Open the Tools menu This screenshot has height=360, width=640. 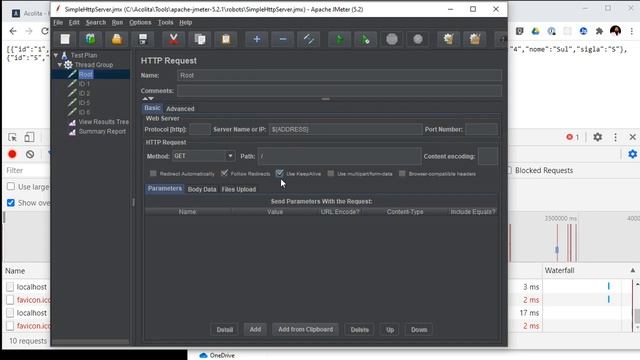165,22
